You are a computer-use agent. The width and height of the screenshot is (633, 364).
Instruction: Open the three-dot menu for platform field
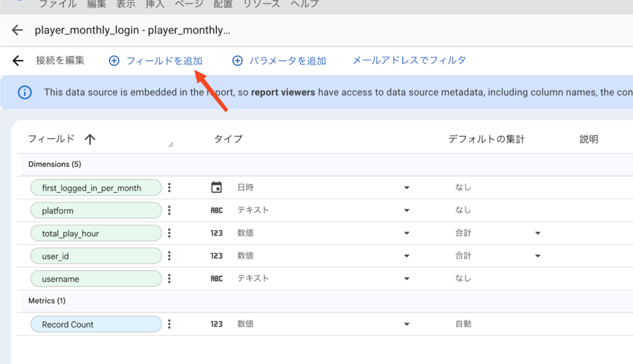point(169,211)
